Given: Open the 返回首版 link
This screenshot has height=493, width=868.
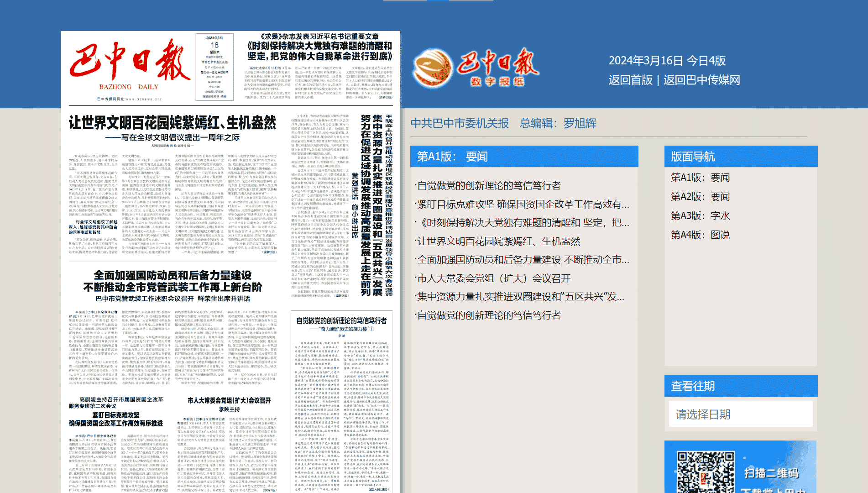Looking at the screenshot, I should [630, 80].
